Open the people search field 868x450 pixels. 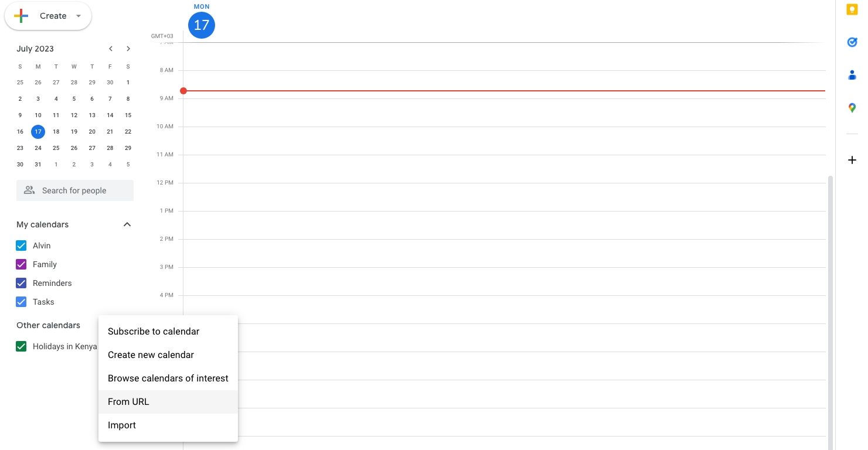(74, 190)
